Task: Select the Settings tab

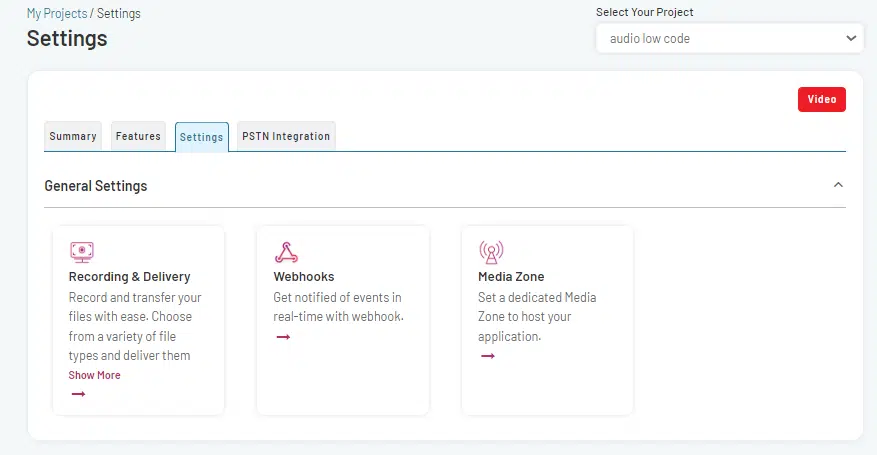Action: coord(201,137)
